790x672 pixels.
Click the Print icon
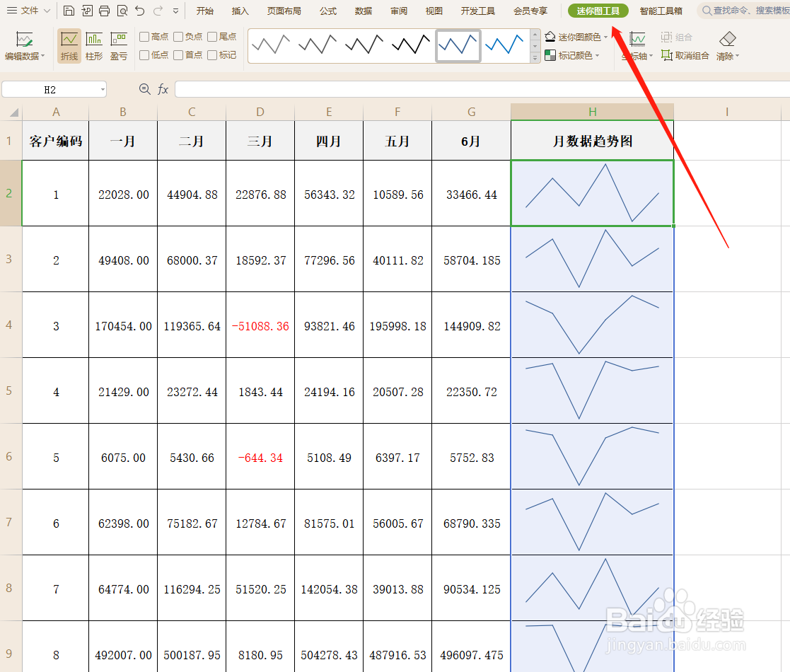point(104,11)
